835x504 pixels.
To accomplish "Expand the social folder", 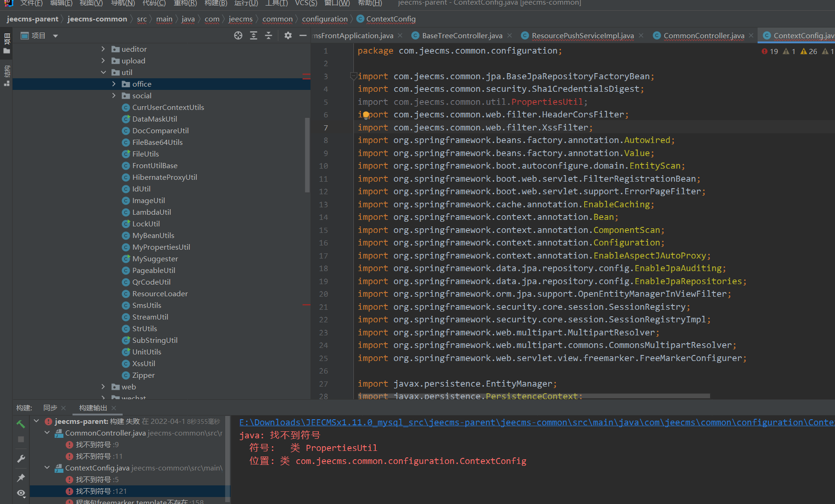I will (114, 95).
